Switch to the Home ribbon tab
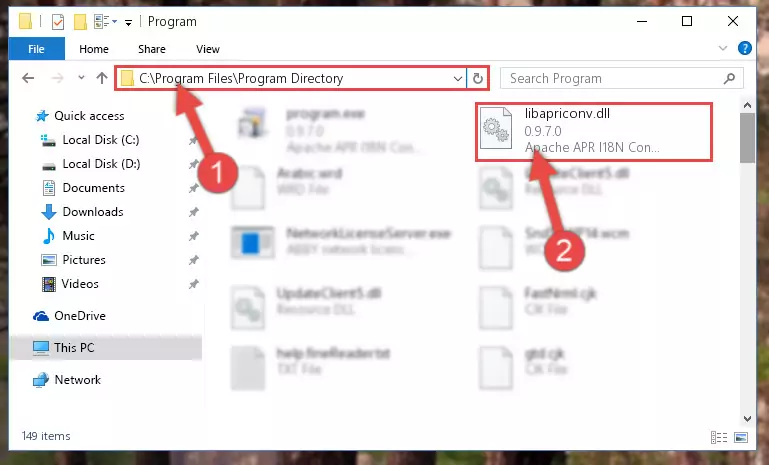The height and width of the screenshot is (465, 769). (x=94, y=49)
